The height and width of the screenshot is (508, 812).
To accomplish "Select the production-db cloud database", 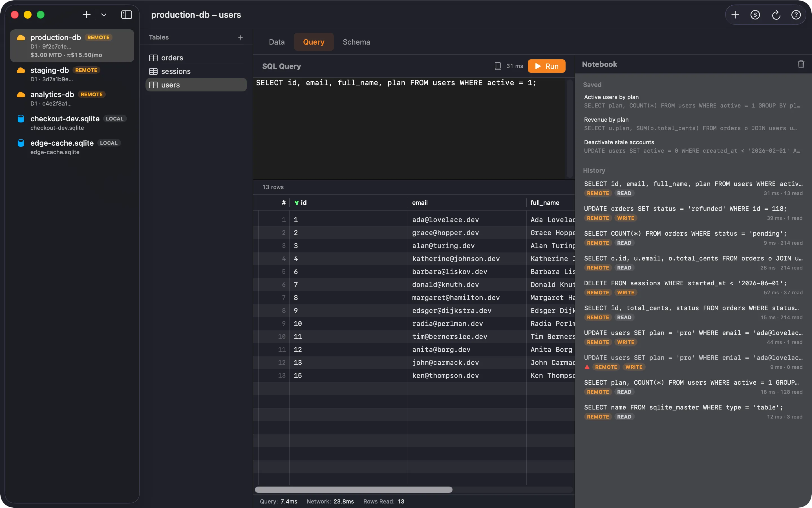I will click(72, 46).
